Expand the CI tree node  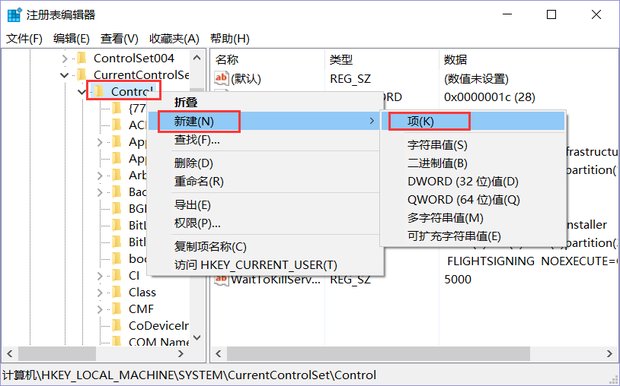[100, 276]
